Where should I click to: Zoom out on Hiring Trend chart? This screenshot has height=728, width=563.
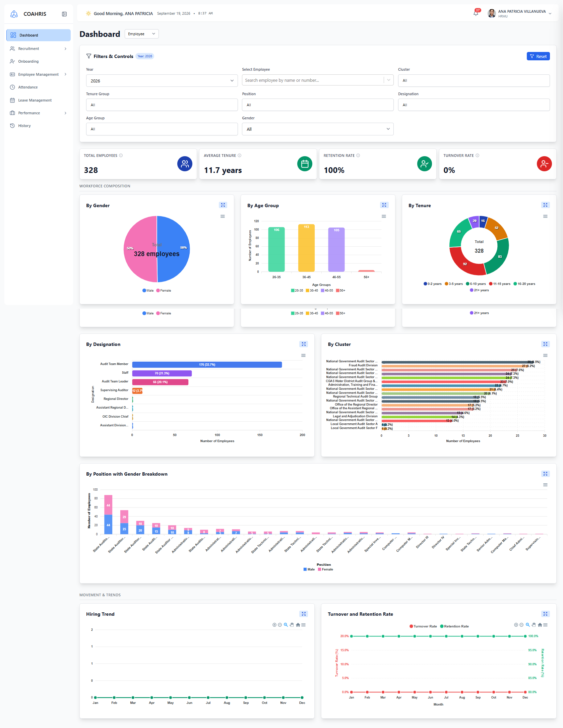click(x=280, y=625)
